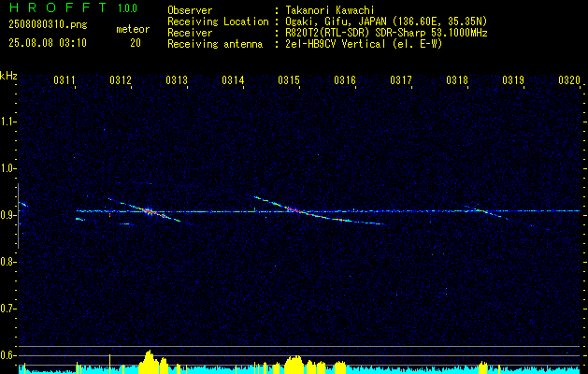This screenshot has width=588, height=374.
Task: Click the 1.1 kHz axis label
Action: (x=7, y=122)
